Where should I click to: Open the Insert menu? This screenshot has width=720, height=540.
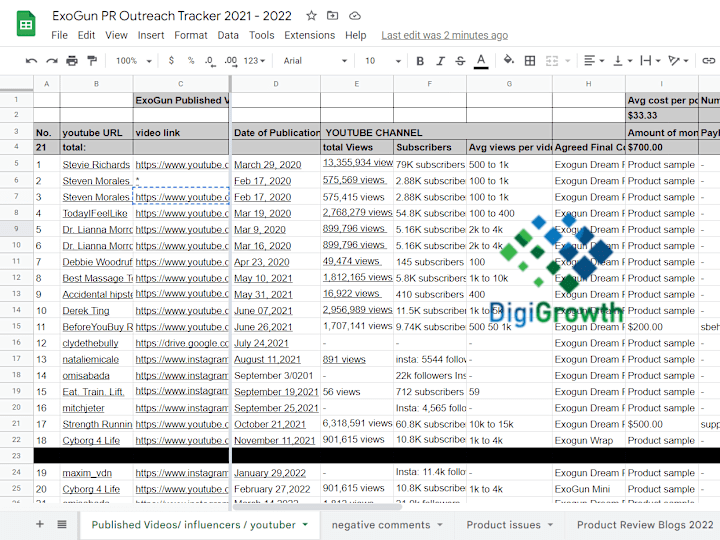point(151,35)
